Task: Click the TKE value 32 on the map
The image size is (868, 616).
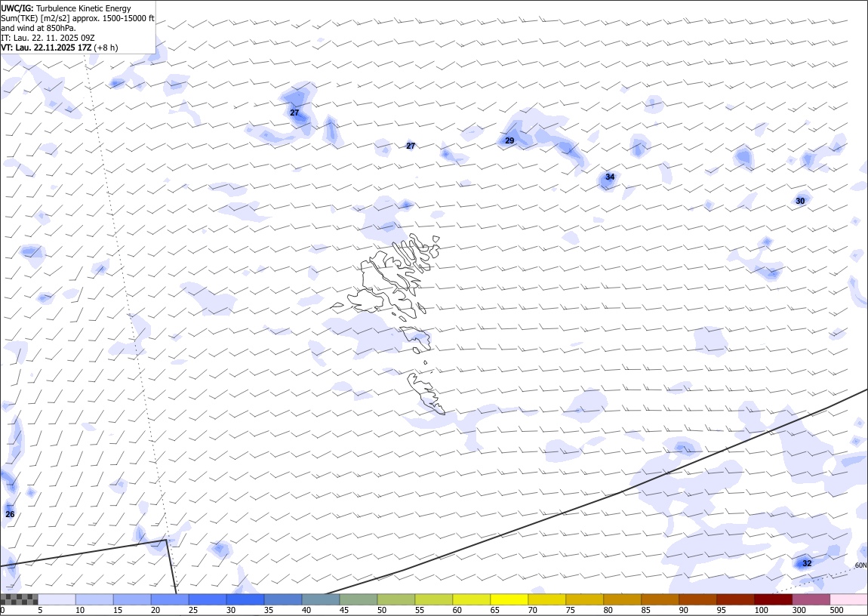Action: click(807, 563)
